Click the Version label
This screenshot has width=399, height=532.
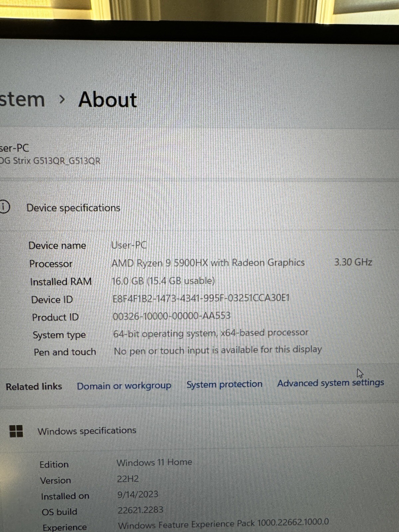(x=56, y=480)
